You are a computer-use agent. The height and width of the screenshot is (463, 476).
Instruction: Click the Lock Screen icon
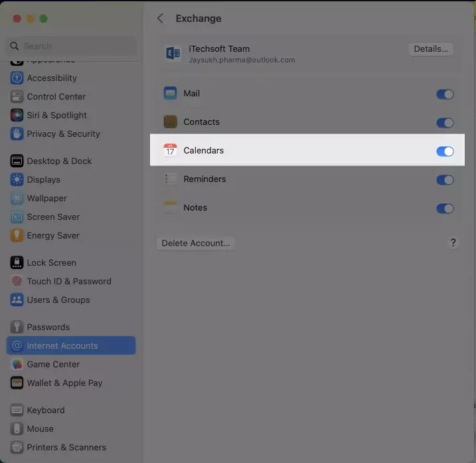[17, 262]
